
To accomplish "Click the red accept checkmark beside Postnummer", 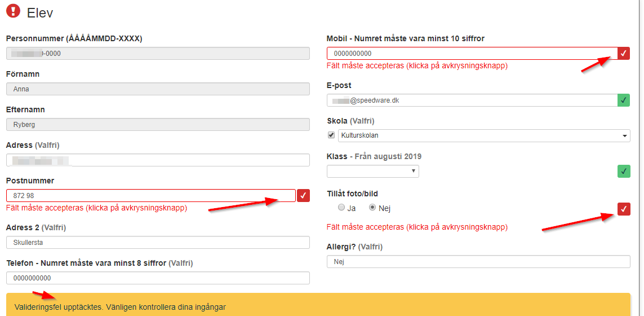I will 303,195.
